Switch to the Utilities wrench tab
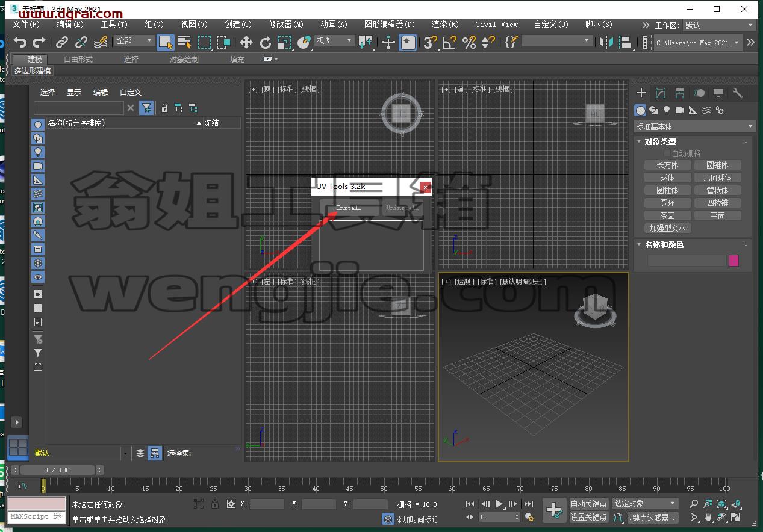Image resolution: width=763 pixels, height=532 pixels. click(x=737, y=93)
